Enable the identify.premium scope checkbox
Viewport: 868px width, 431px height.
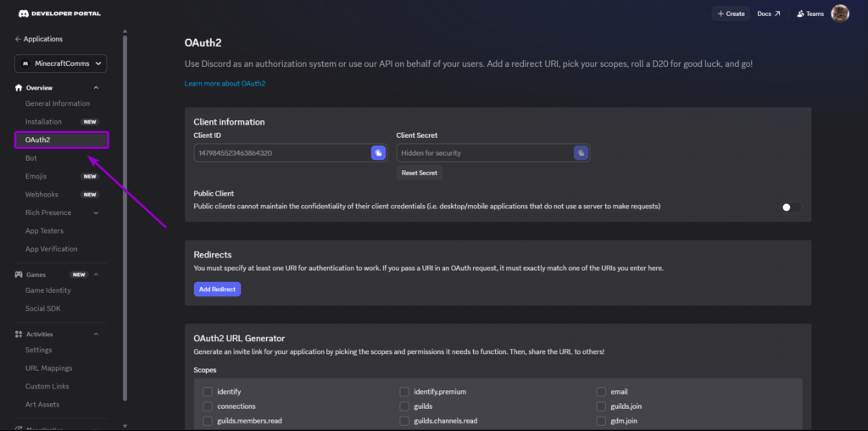point(404,392)
